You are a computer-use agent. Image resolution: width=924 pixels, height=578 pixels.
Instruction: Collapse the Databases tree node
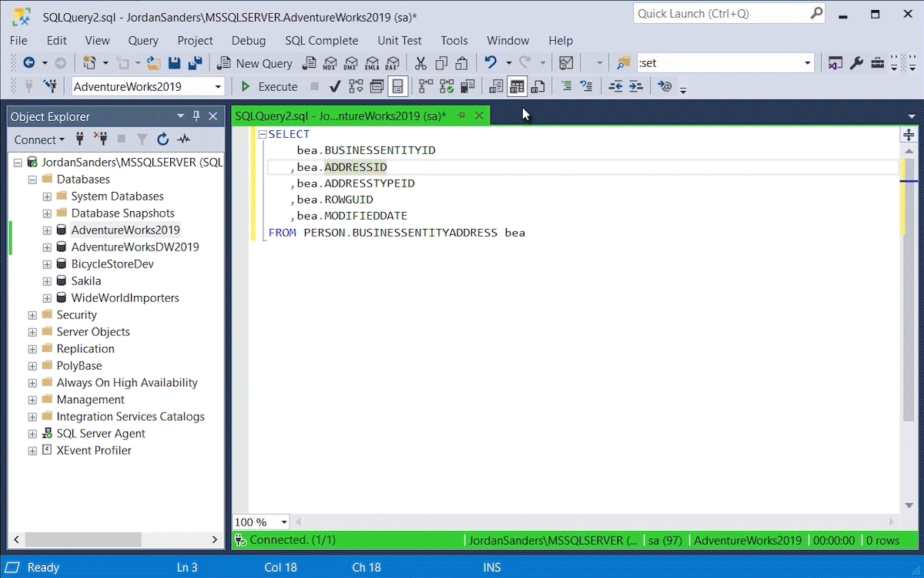point(32,180)
